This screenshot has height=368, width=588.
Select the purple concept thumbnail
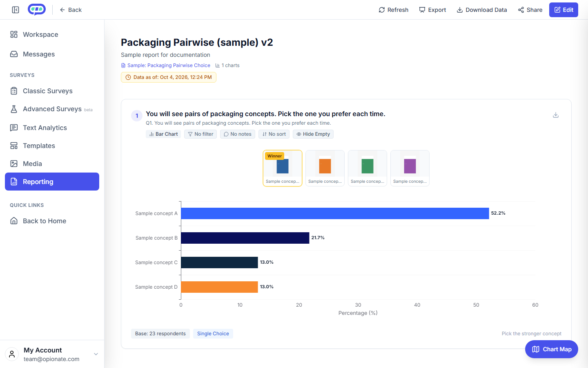pos(410,168)
